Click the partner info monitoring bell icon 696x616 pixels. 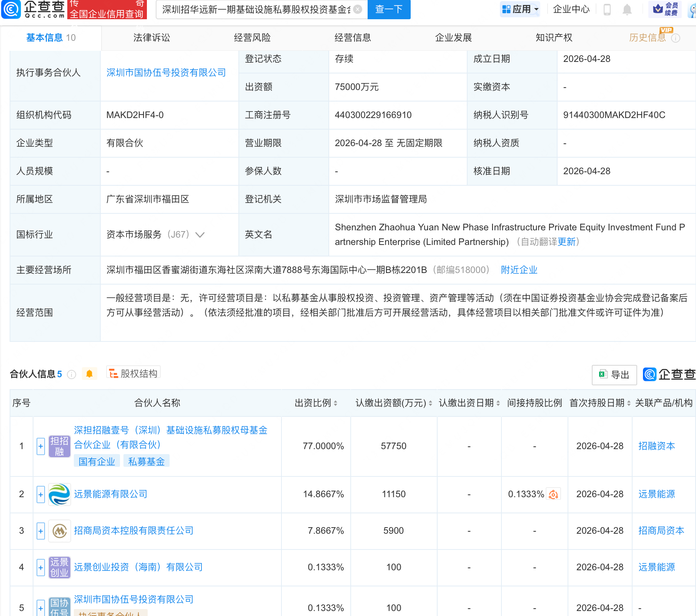[x=89, y=374]
